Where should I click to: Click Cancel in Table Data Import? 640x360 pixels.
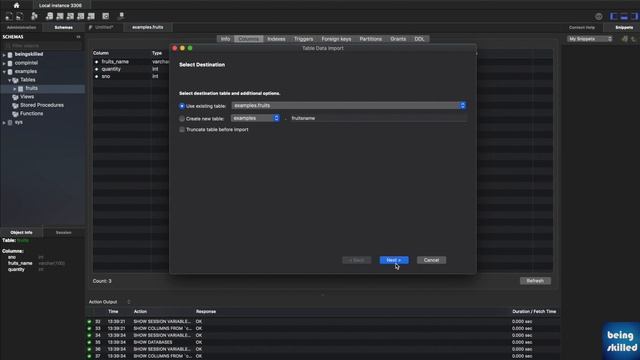431,260
